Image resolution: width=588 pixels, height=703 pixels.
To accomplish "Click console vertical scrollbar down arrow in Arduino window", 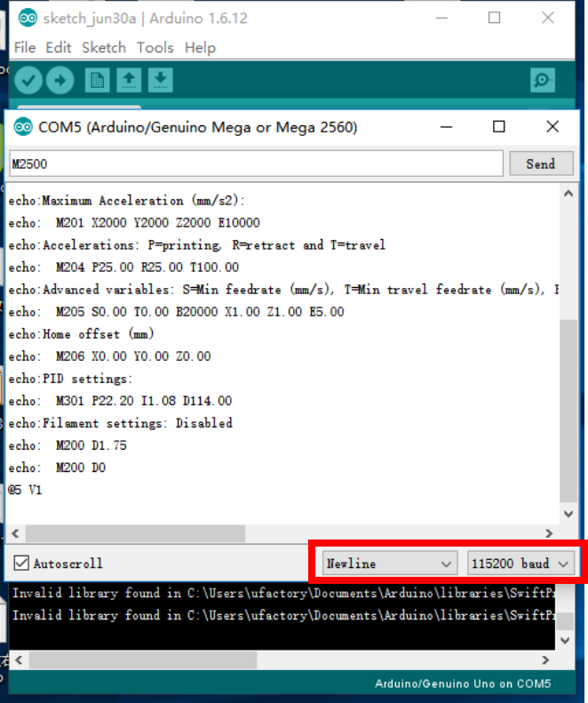I will [x=565, y=640].
